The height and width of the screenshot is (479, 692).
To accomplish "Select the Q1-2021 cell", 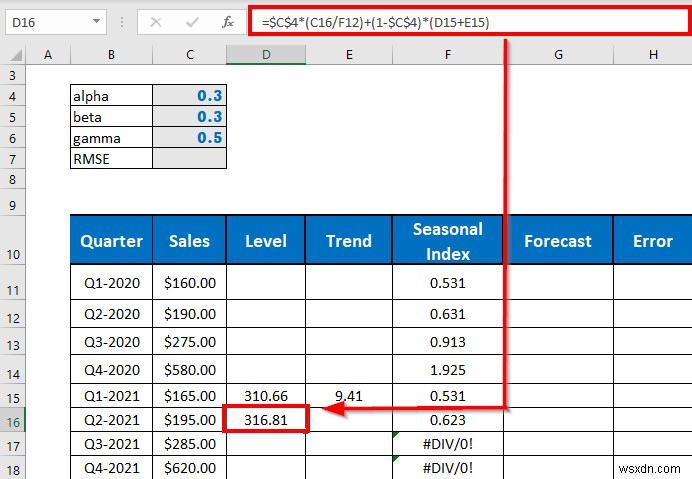I will 111,396.
